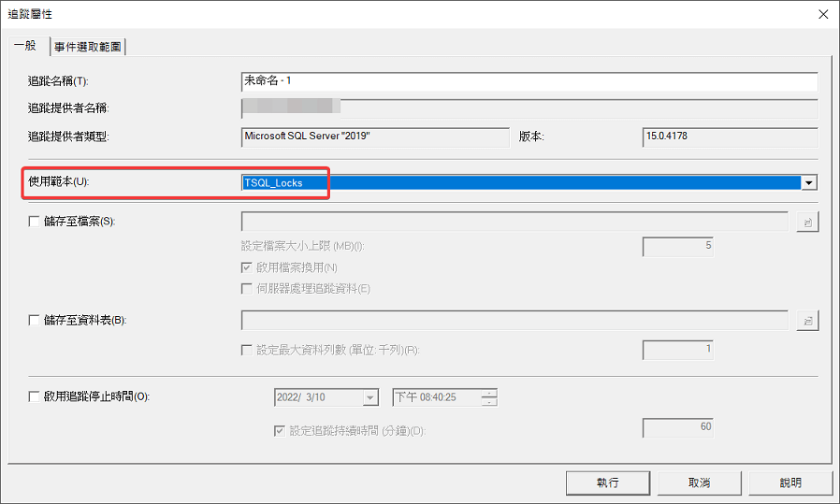Click into the 追蹤名稱 text field

tap(529, 81)
